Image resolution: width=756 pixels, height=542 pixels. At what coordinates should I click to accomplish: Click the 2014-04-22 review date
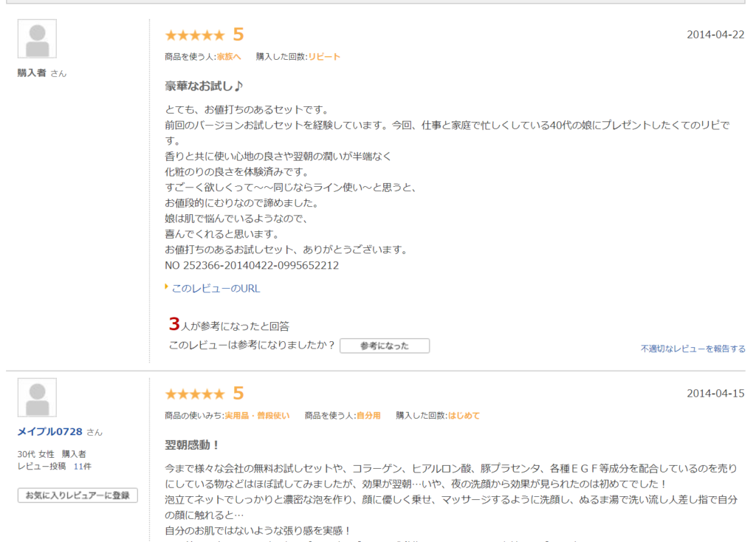point(715,35)
